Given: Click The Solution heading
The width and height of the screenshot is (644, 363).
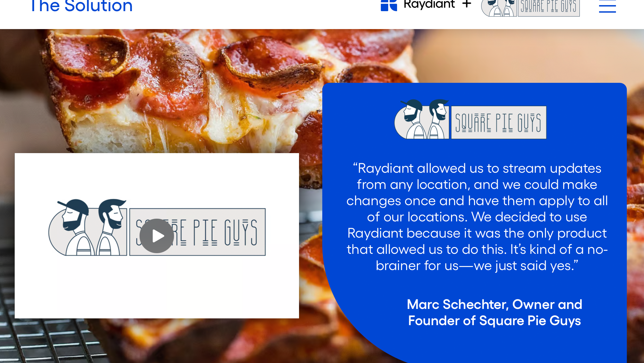Looking at the screenshot, I should 81,6.
